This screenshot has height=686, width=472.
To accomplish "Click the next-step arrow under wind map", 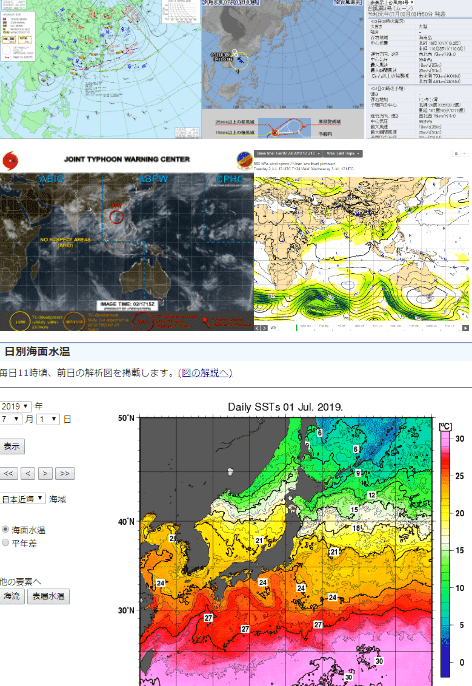I will [x=264, y=327].
